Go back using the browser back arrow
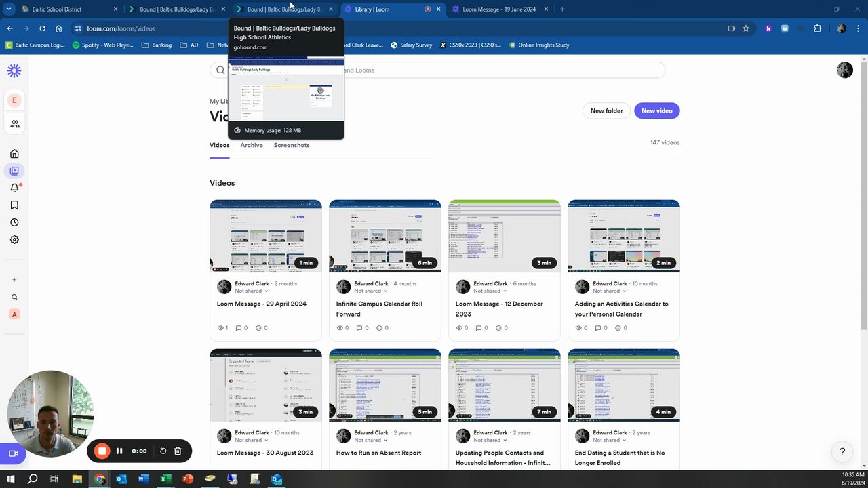This screenshot has height=488, width=868. click(9, 28)
